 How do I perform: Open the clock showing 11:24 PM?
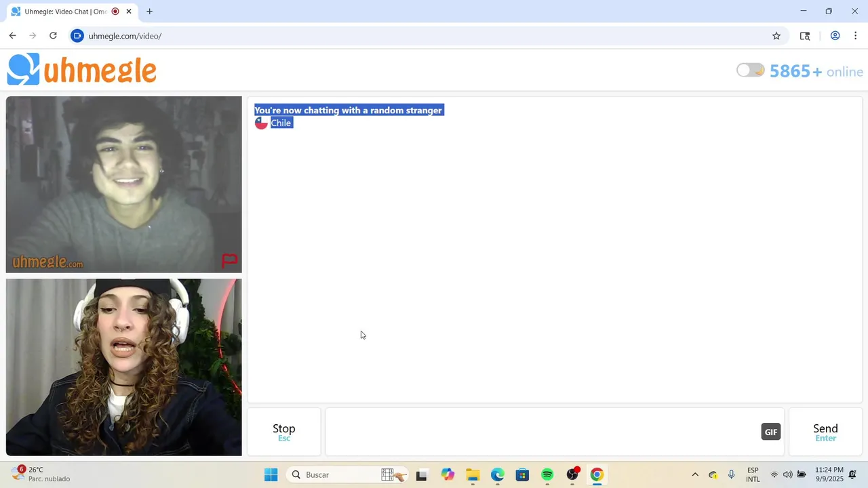pyautogui.click(x=829, y=474)
